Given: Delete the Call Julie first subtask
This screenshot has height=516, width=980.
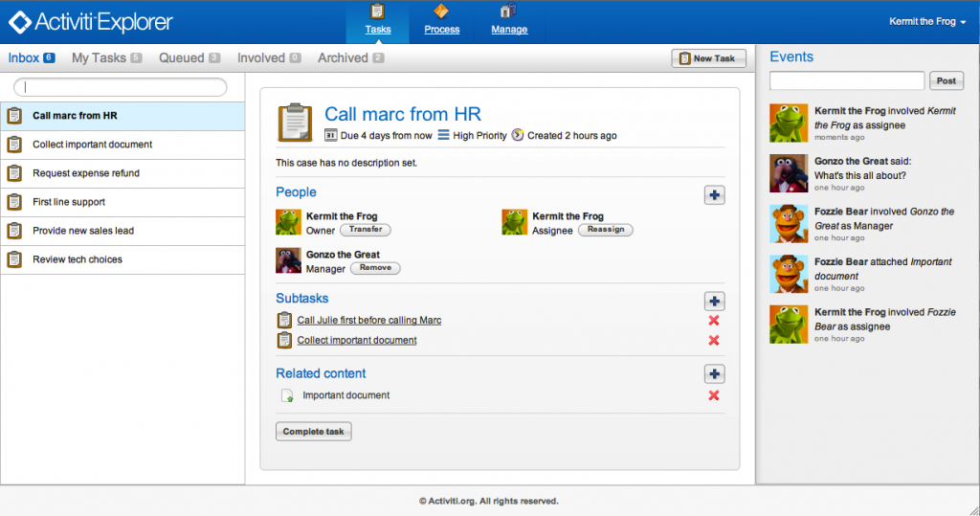Looking at the screenshot, I should [714, 321].
